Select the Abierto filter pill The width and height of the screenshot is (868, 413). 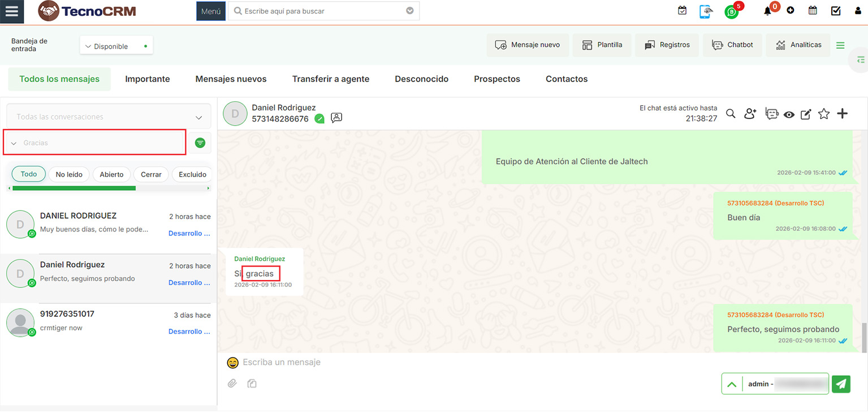pos(111,174)
